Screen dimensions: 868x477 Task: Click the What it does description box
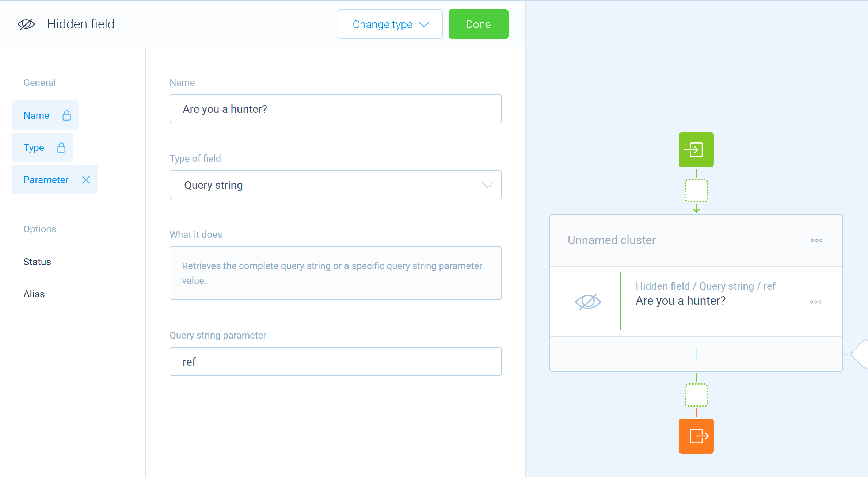335,273
